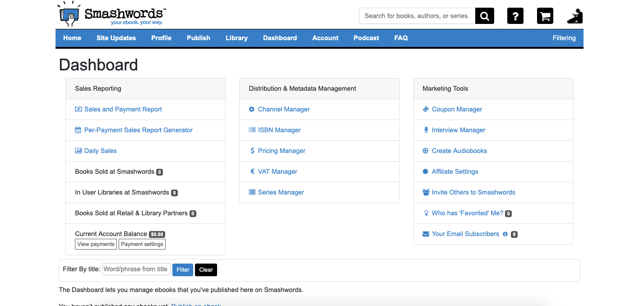Click the info icon next to Email Subscribers
Image resolution: width=644 pixels, height=306 pixels.
click(505, 234)
